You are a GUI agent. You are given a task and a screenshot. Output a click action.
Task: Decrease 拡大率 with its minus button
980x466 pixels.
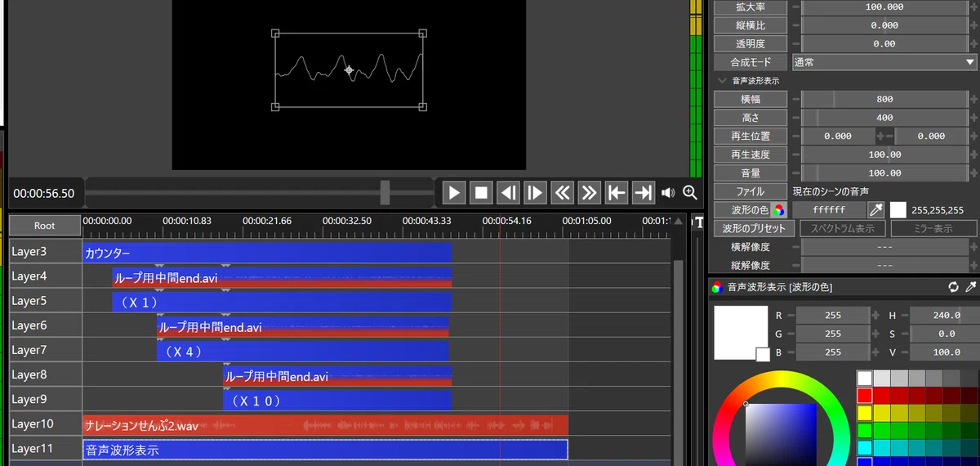[796, 7]
